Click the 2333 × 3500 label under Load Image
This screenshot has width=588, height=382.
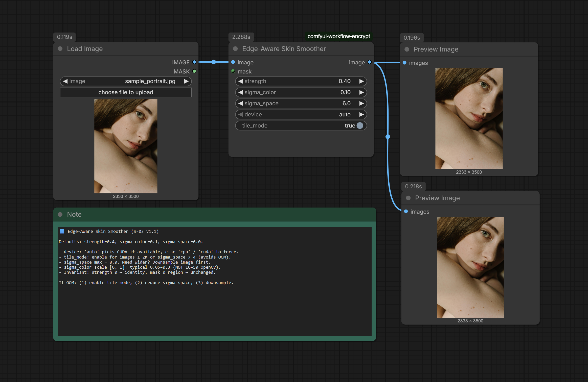pyautogui.click(x=126, y=196)
